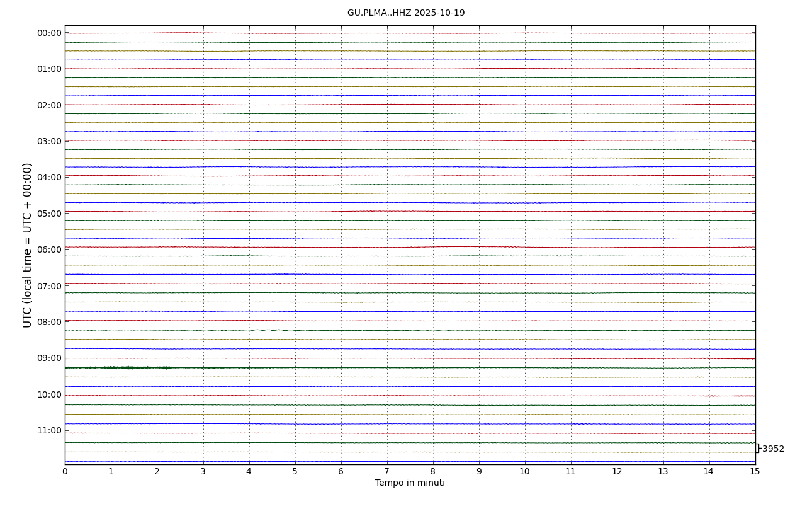Click minute 5 on the x-axis

295,472
